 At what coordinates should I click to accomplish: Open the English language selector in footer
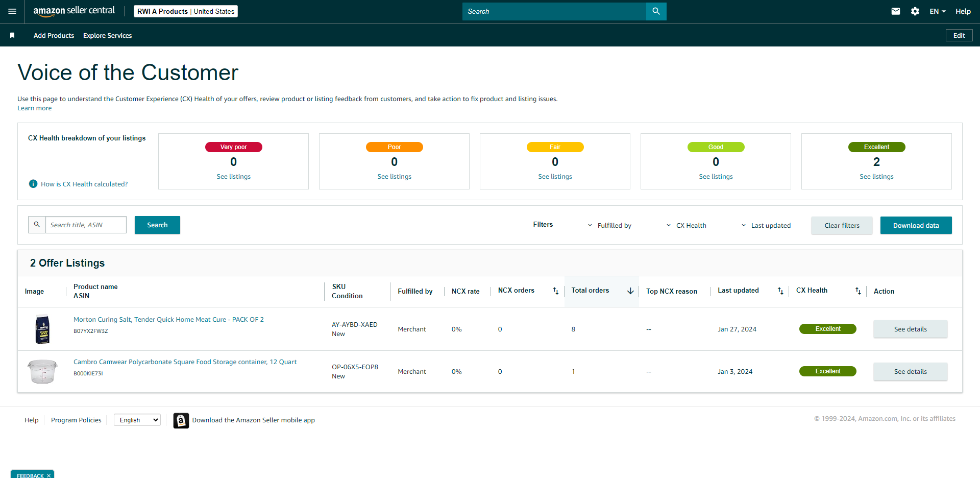[137, 420]
